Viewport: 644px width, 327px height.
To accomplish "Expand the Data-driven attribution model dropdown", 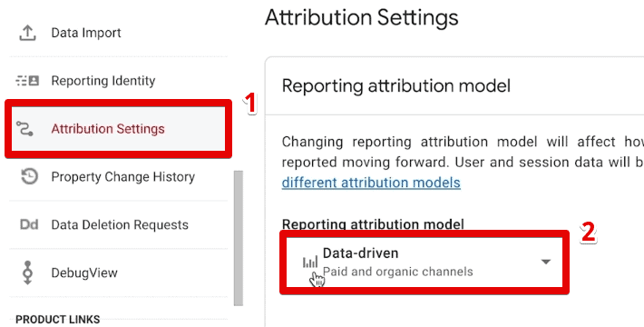I will tap(424, 263).
